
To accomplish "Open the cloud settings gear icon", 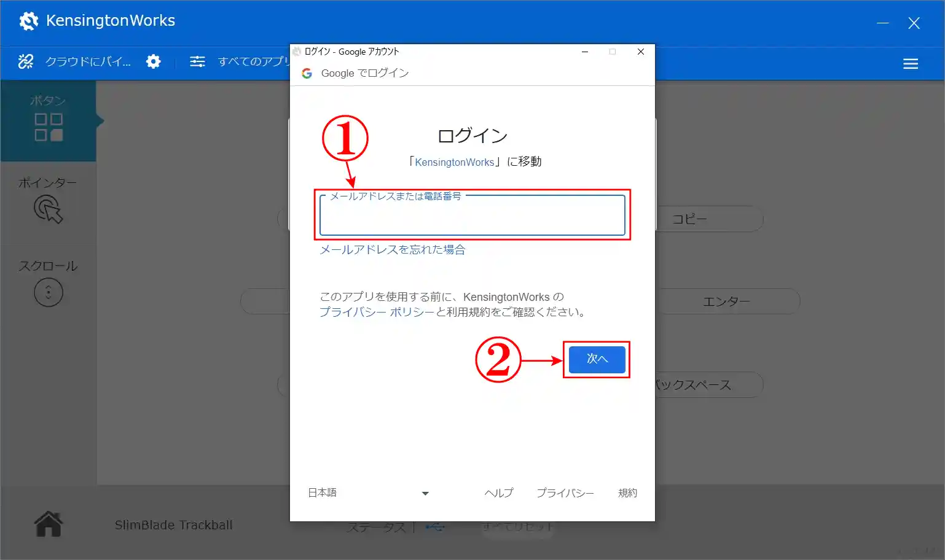I will coord(154,61).
